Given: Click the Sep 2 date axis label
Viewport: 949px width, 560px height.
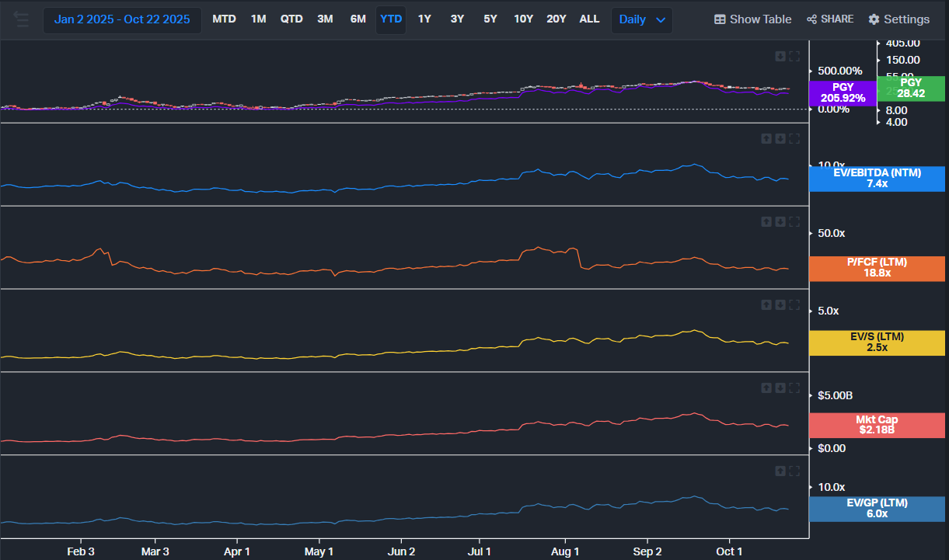Looking at the screenshot, I should click(647, 551).
